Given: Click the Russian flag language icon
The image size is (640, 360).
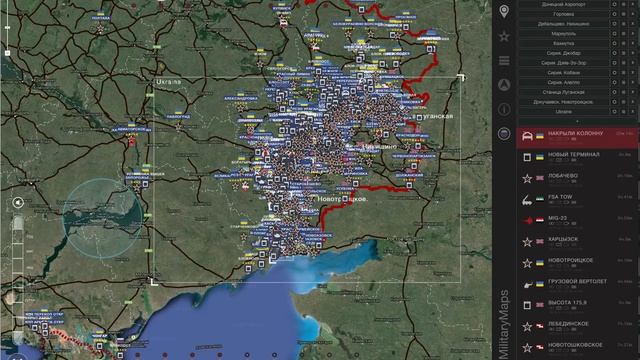Looking at the screenshot, I should [504, 133].
